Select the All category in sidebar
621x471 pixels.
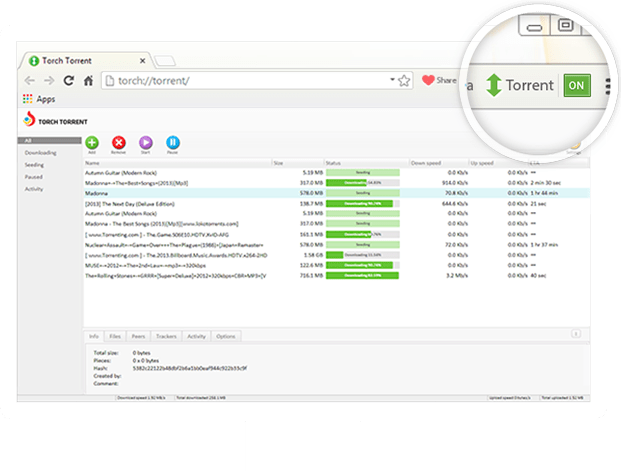(x=50, y=141)
